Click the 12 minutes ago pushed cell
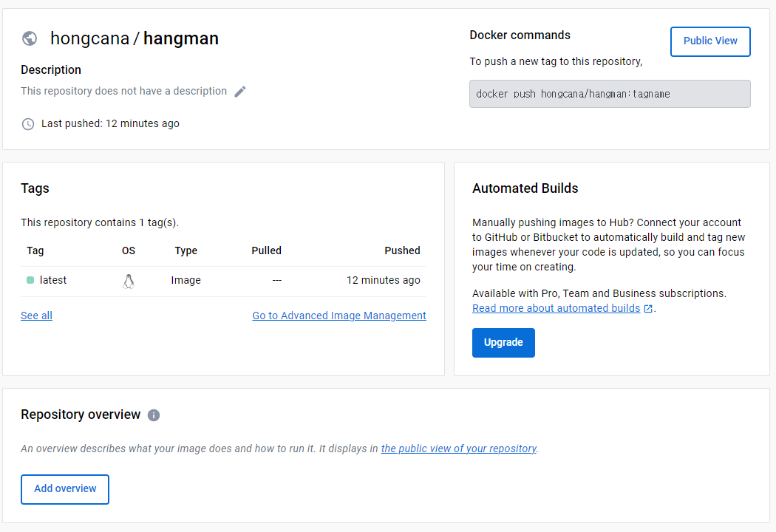This screenshot has width=776, height=532. click(383, 280)
